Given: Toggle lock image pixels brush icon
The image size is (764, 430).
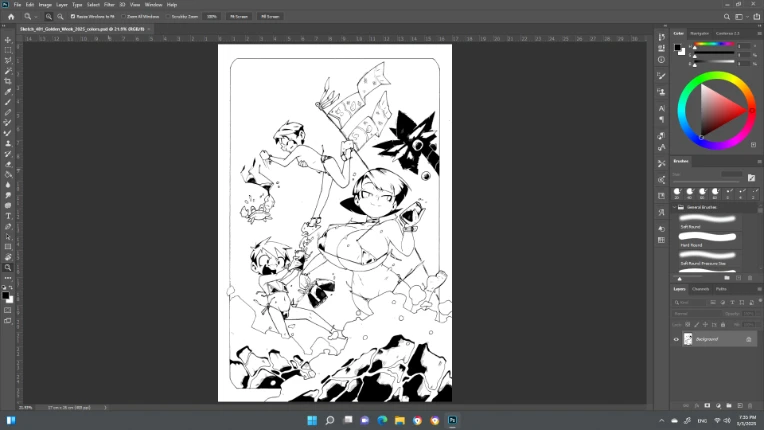Looking at the screenshot, I should pos(696,325).
